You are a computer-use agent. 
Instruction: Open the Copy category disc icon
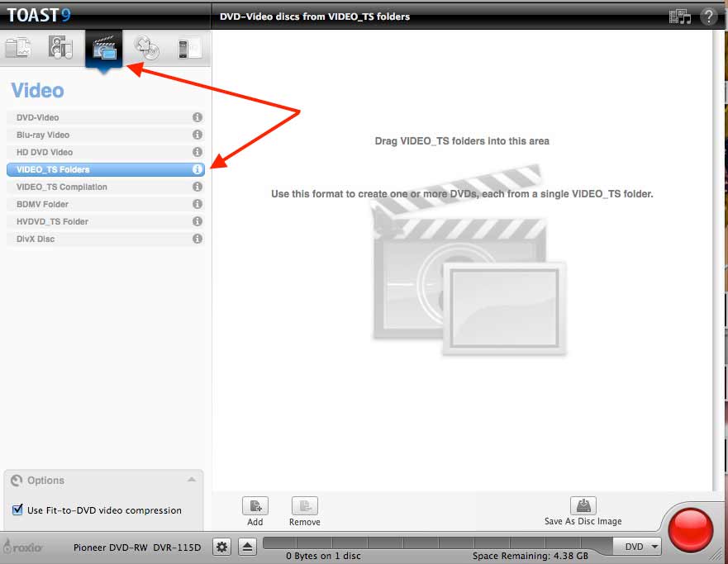coord(147,48)
